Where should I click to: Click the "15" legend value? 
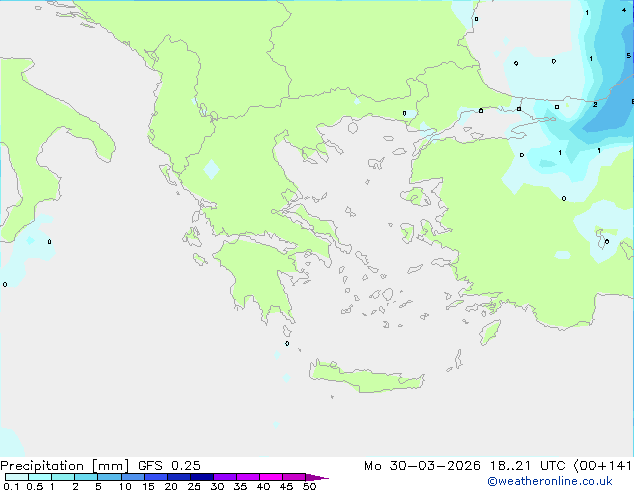[x=148, y=486]
